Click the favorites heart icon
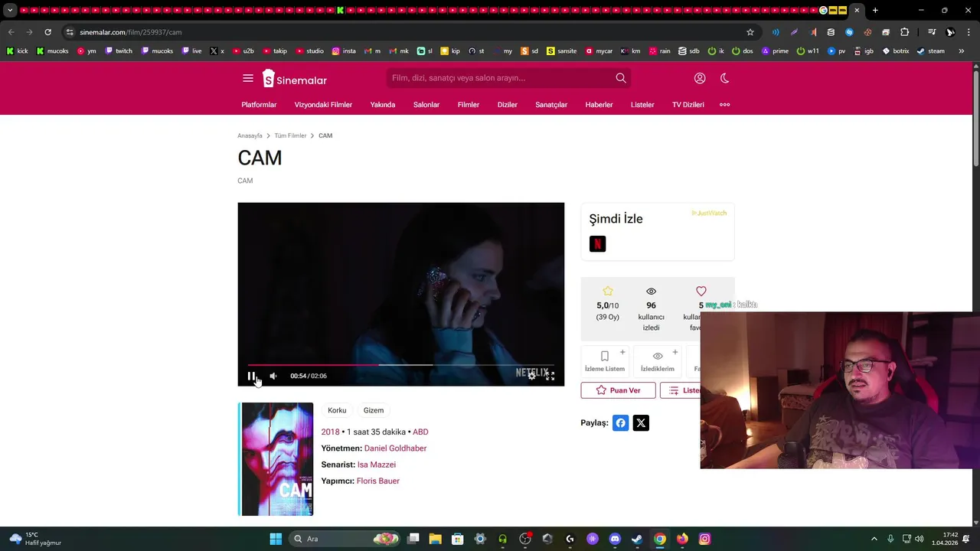Viewport: 980px width, 551px height. point(701,291)
